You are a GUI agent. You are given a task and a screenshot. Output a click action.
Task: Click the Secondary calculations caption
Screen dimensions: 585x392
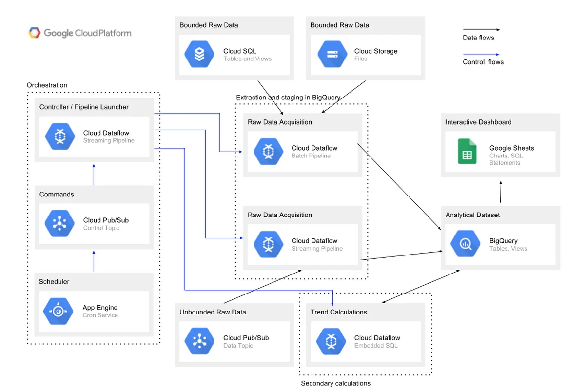point(335,383)
